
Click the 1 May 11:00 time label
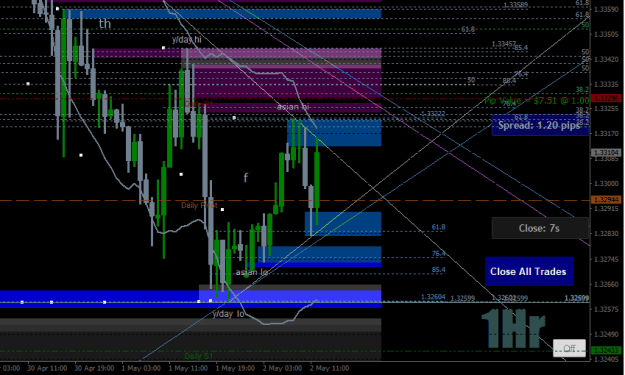pyautogui.click(x=188, y=368)
